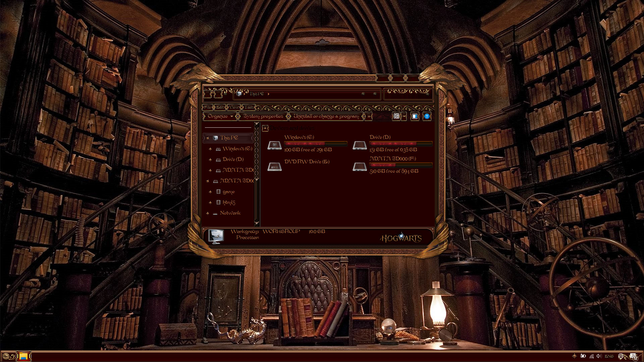The image size is (644, 362).
Task: Open the view options dropdown arrow
Action: pos(404,116)
